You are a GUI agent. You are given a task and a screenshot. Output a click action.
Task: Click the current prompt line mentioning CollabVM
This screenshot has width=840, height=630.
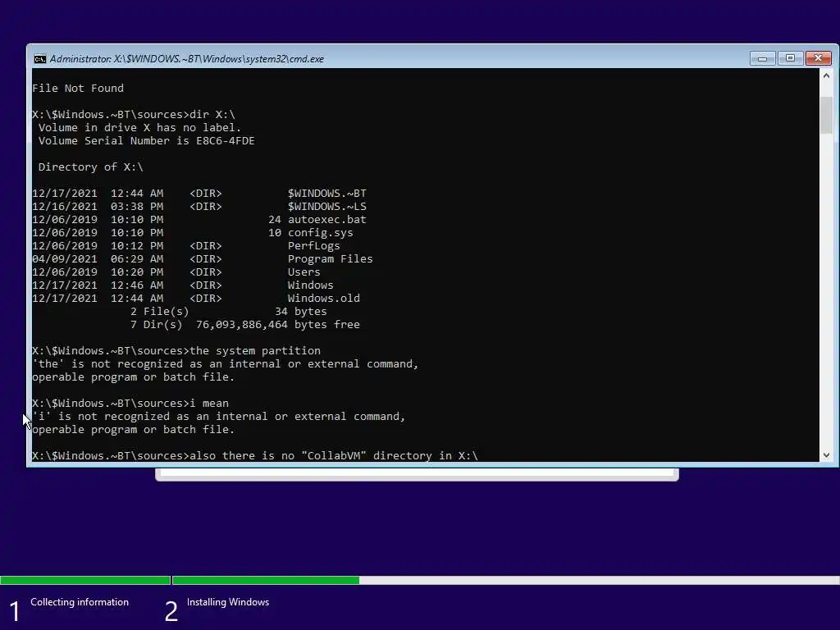tap(255, 455)
